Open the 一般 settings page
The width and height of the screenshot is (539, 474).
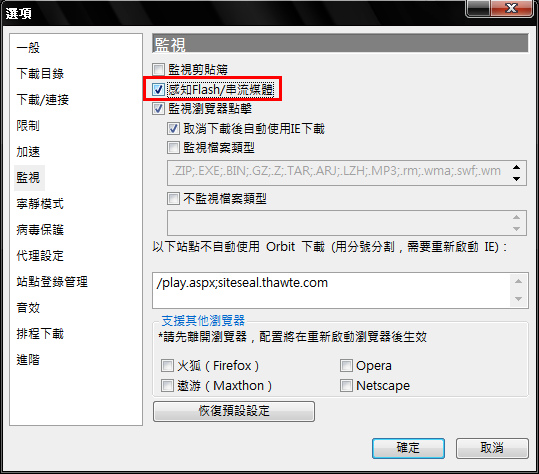coord(28,47)
